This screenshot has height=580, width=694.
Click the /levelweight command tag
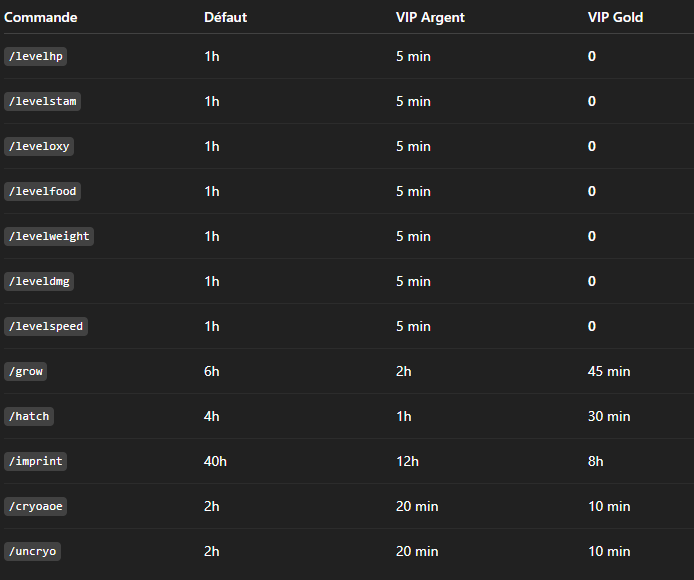click(x=49, y=236)
